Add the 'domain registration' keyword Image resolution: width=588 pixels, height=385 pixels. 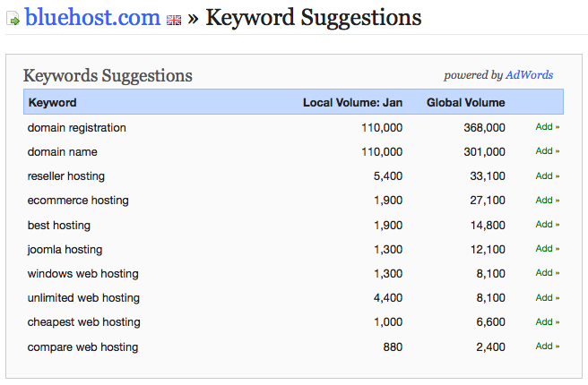click(548, 127)
